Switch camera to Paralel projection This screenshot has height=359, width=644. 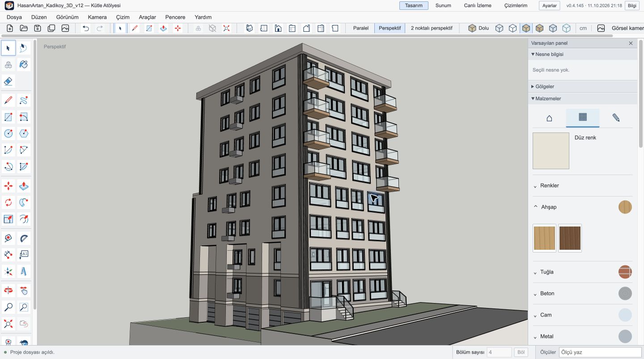(361, 28)
